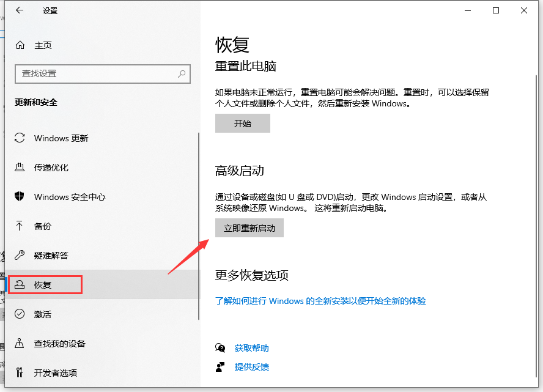This screenshot has height=392, width=543.
Task: Click the 备份 upload arrow icon
Action: 20,226
